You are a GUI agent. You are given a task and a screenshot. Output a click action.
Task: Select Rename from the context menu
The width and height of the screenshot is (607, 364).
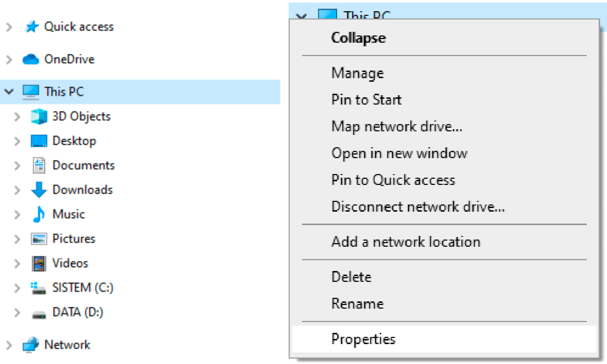(x=357, y=304)
